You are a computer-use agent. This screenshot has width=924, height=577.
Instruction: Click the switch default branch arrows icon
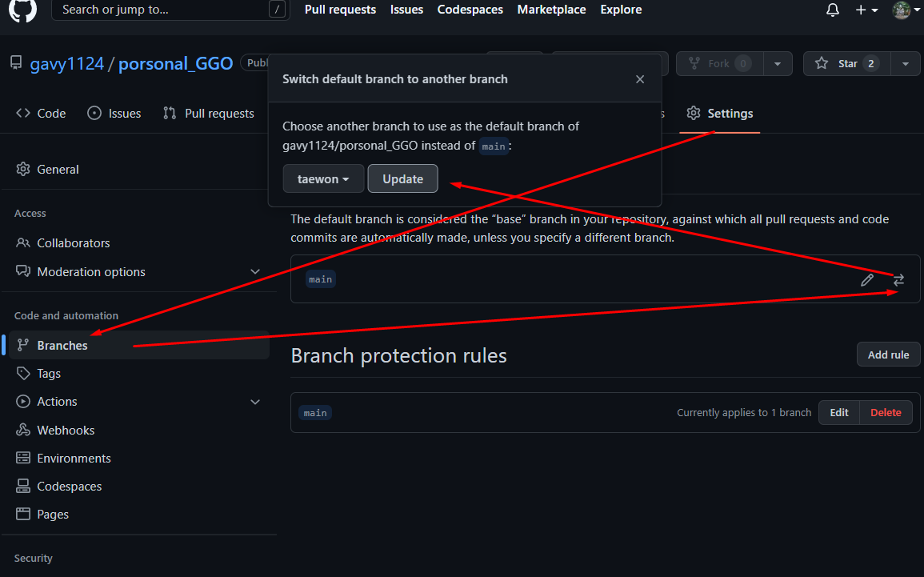(898, 280)
